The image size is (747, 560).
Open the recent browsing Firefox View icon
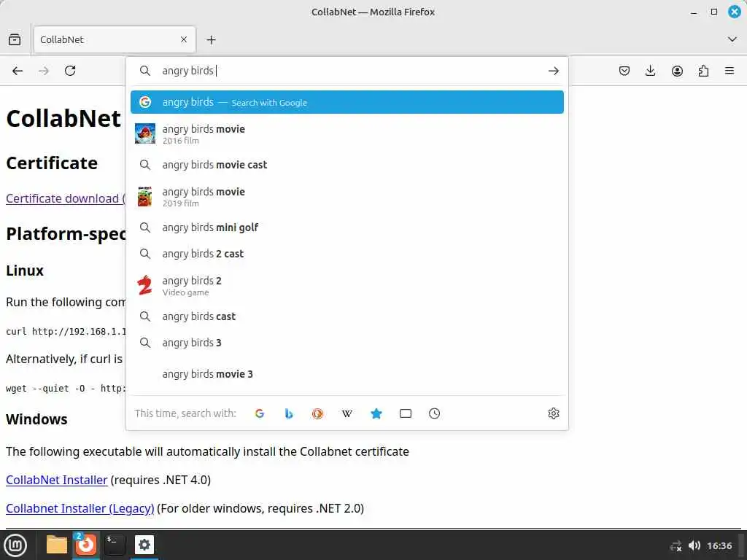pyautogui.click(x=15, y=39)
